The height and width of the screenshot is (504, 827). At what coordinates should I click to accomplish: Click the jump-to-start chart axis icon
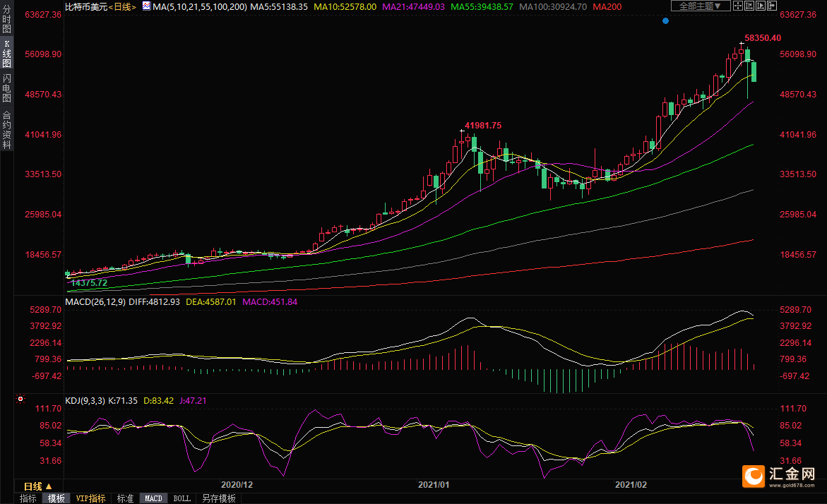click(749, 6)
